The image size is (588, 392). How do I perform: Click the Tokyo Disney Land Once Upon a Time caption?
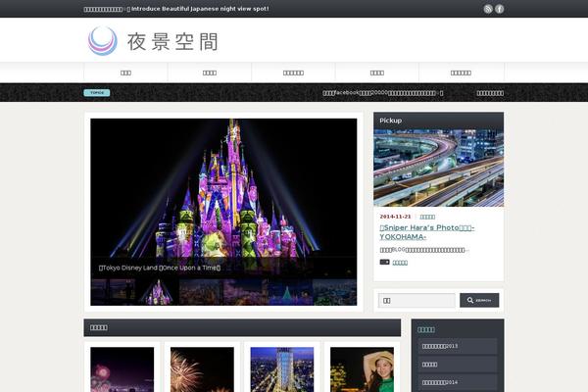[x=160, y=268]
